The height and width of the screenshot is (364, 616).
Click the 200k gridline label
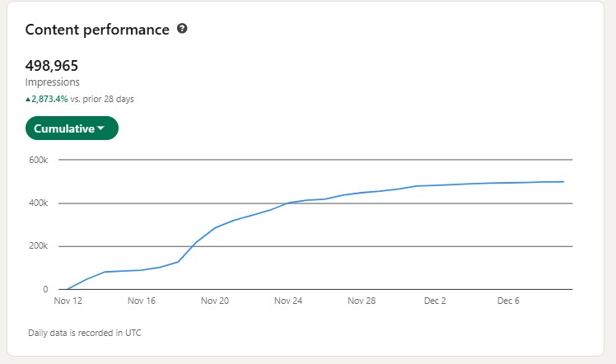[39, 246]
